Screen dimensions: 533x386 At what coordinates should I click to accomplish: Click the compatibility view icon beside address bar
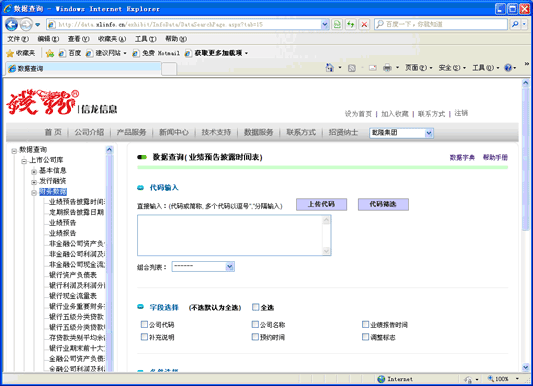click(x=337, y=24)
